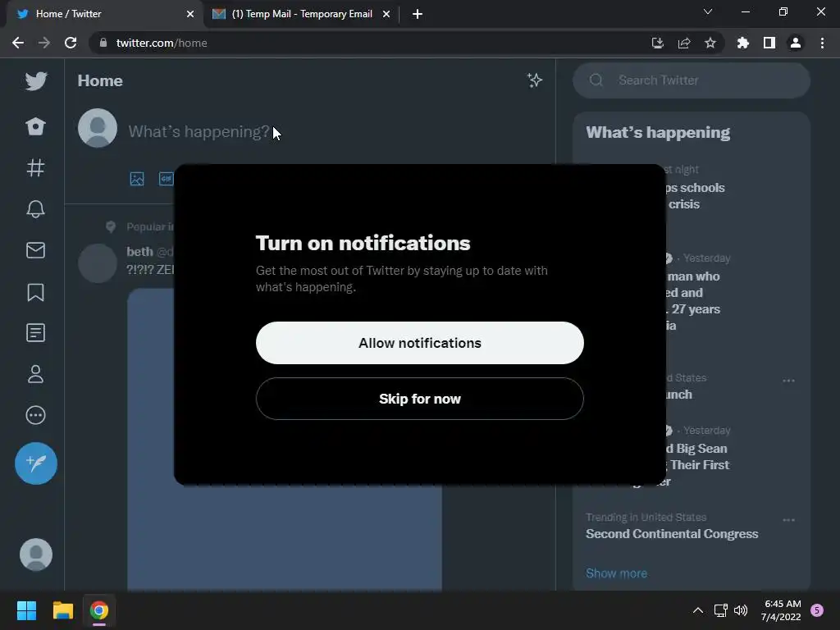Viewport: 840px width, 630px height.
Task: Open Chrome extensions puzzle icon
Action: (742, 43)
